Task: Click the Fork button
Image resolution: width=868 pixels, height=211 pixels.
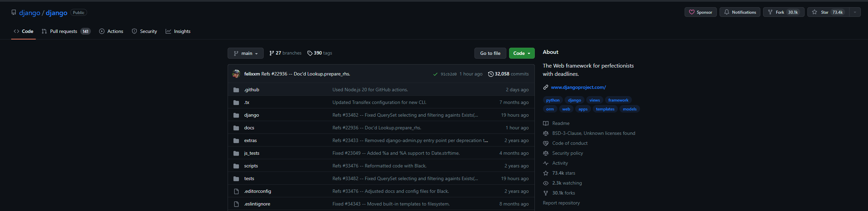Action: coord(784,12)
